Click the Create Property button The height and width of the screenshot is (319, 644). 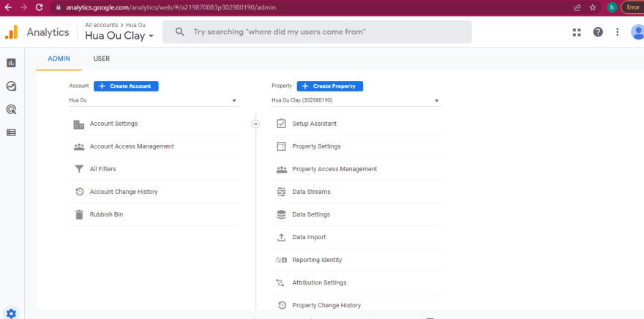pyautogui.click(x=330, y=86)
